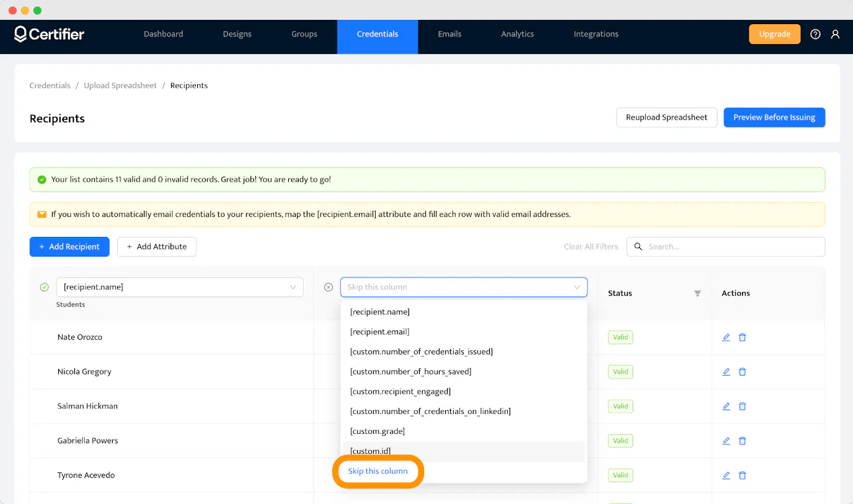Delete the Gabriella Powers recipient
The image size is (853, 504).
coord(742,441)
